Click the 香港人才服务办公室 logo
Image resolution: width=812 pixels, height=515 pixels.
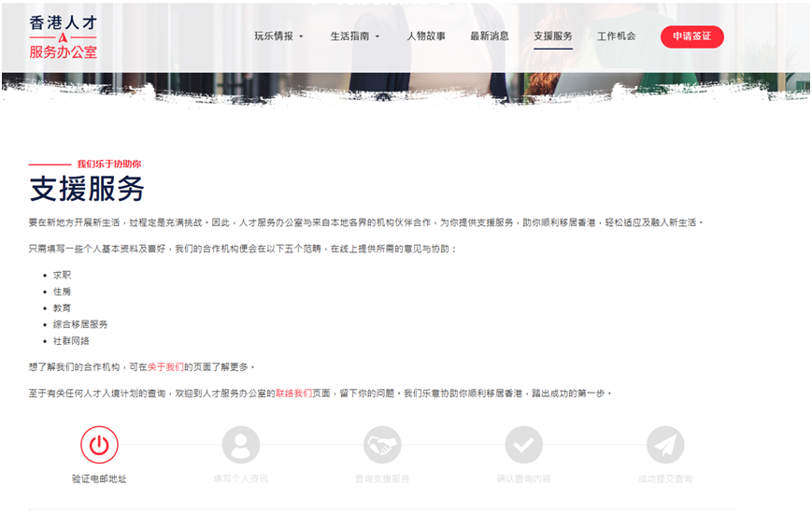click(63, 36)
